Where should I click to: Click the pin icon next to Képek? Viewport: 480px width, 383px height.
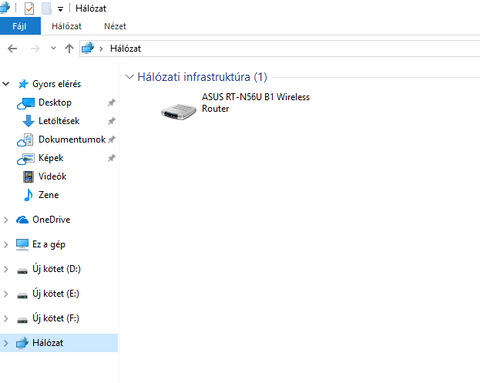111,158
